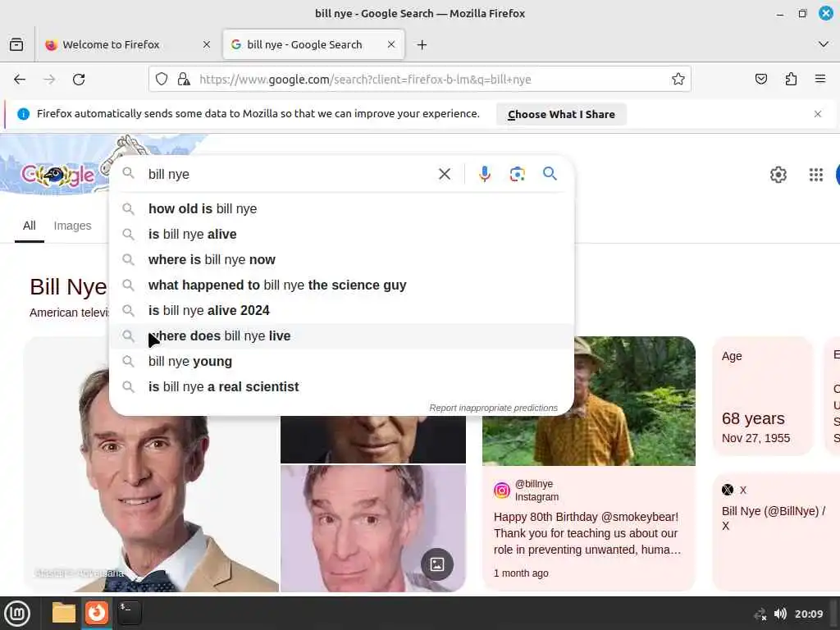Search by image with Google Lens
The width and height of the screenshot is (840, 630).
(x=517, y=174)
